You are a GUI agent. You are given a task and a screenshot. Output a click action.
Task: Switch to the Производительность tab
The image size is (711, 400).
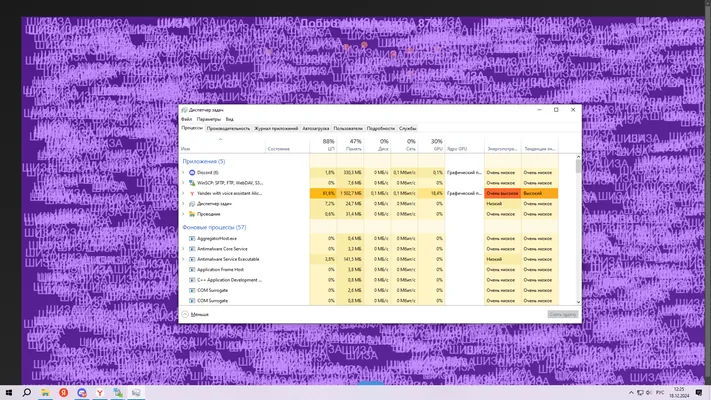[228, 128]
